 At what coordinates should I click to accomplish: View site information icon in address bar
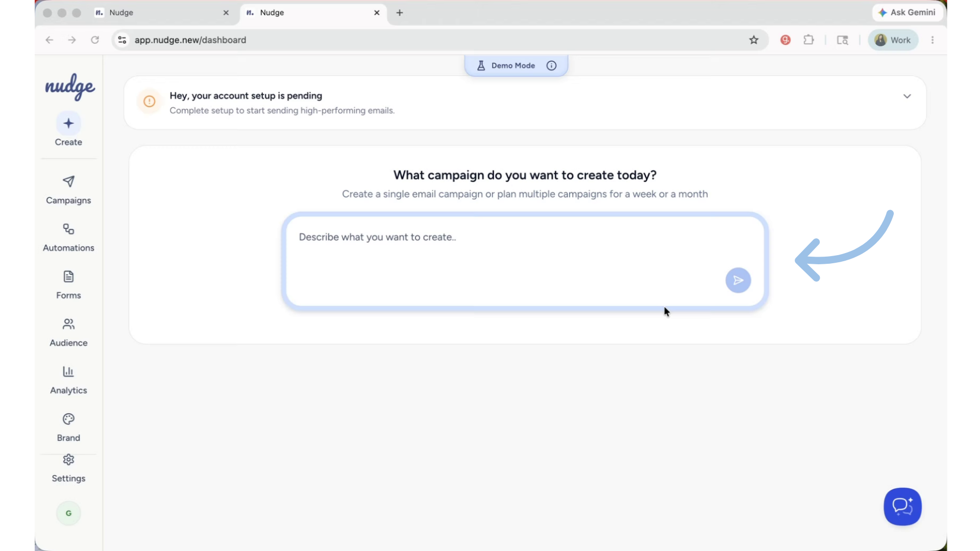pyautogui.click(x=122, y=40)
